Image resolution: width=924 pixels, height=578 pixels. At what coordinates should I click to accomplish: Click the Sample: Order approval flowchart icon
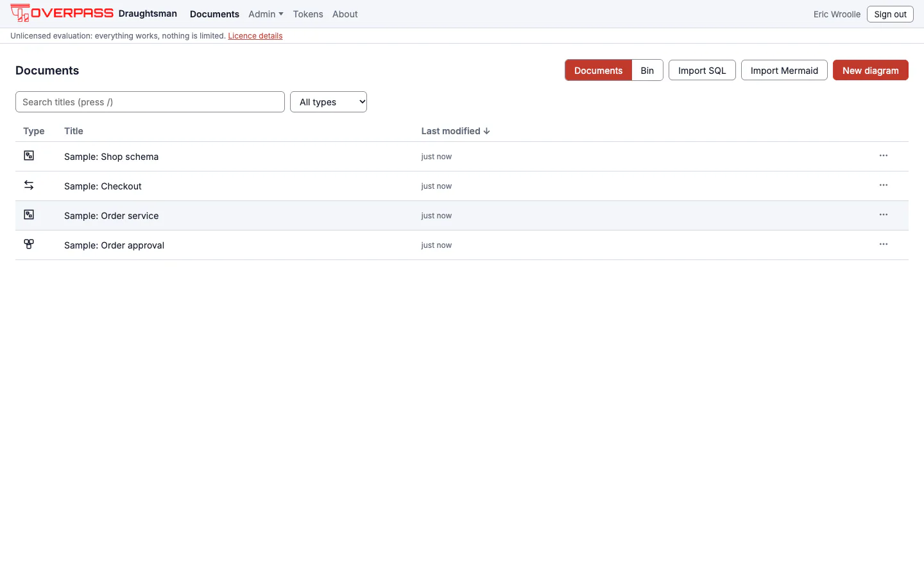click(x=29, y=244)
